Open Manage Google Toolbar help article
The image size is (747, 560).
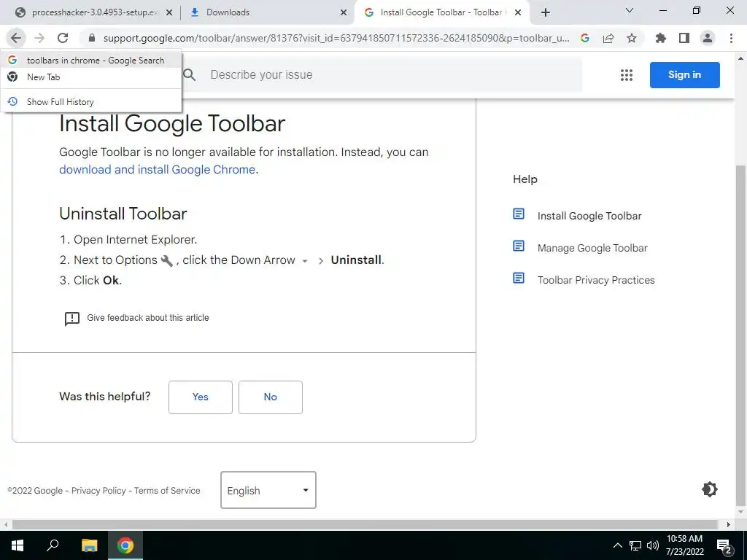(x=592, y=248)
